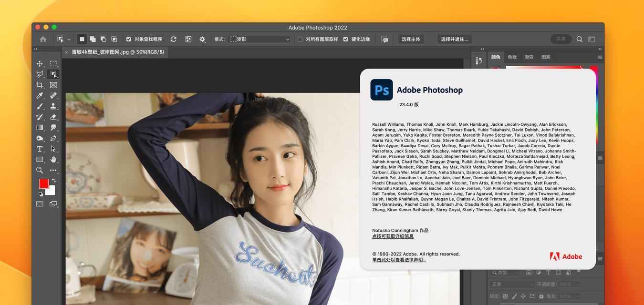Show all objects overlay icon
The width and height of the screenshot is (644, 305).
coord(188,39)
